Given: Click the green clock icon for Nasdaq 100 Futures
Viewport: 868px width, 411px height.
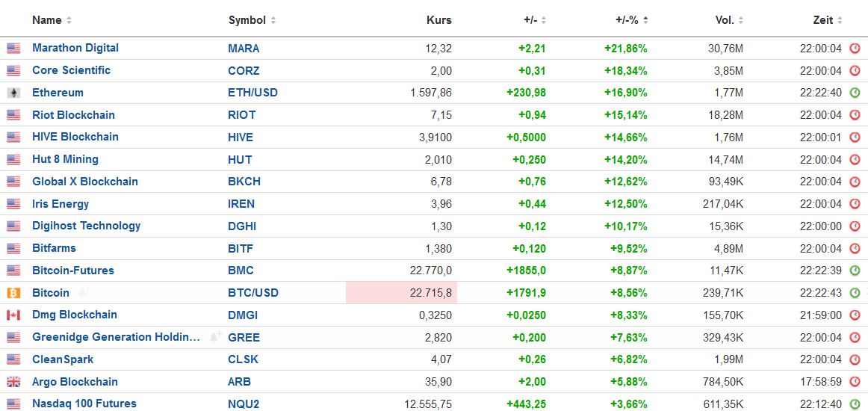Looking at the screenshot, I should click(x=855, y=404).
